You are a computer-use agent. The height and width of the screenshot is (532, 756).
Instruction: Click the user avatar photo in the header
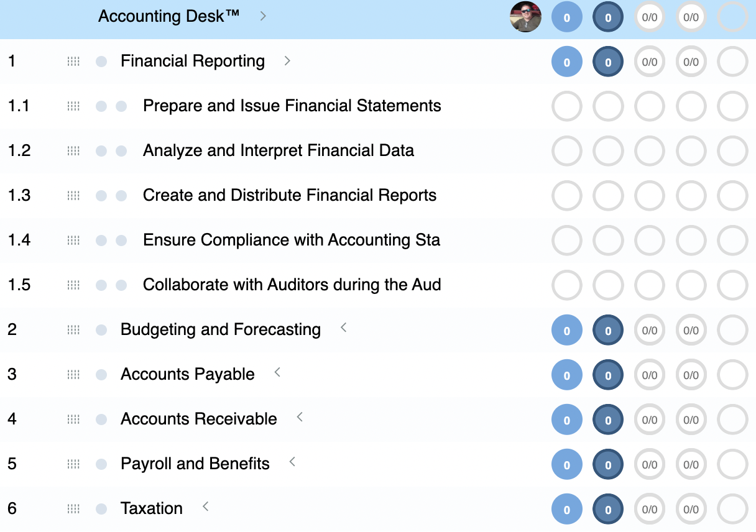[525, 17]
